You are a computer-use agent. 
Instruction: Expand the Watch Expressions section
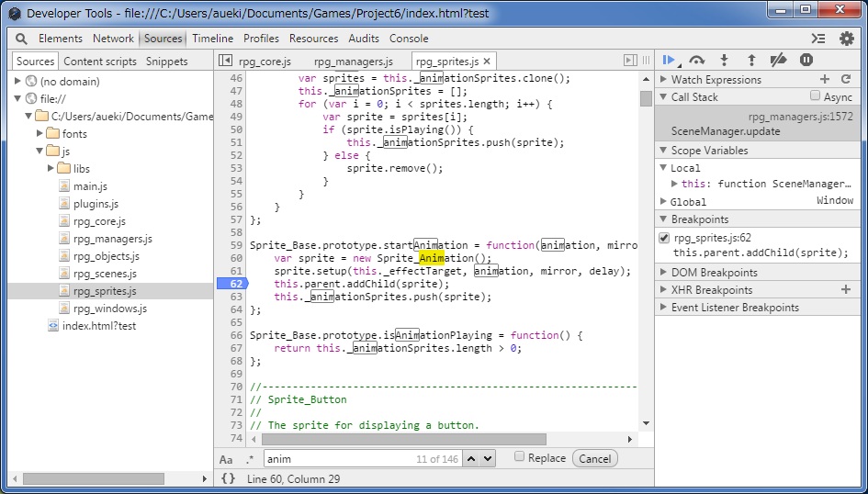tap(663, 80)
